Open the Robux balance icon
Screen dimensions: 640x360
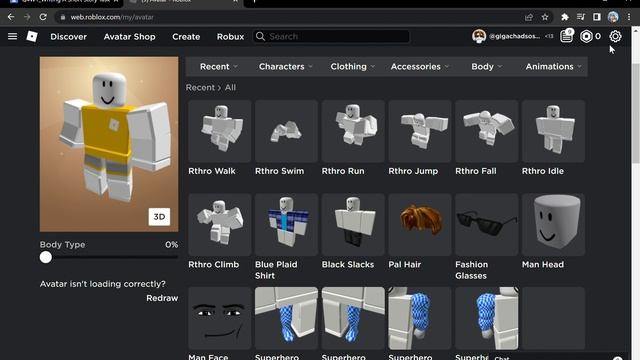point(586,36)
